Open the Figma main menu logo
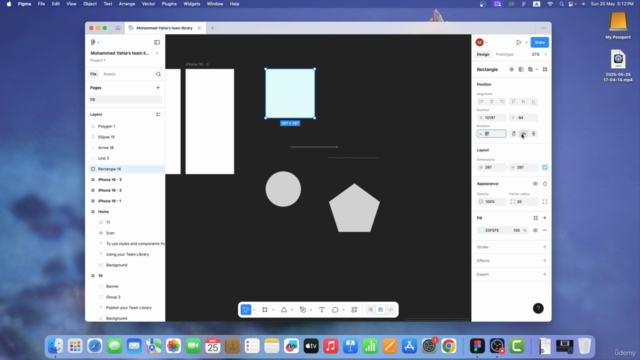 (93, 42)
